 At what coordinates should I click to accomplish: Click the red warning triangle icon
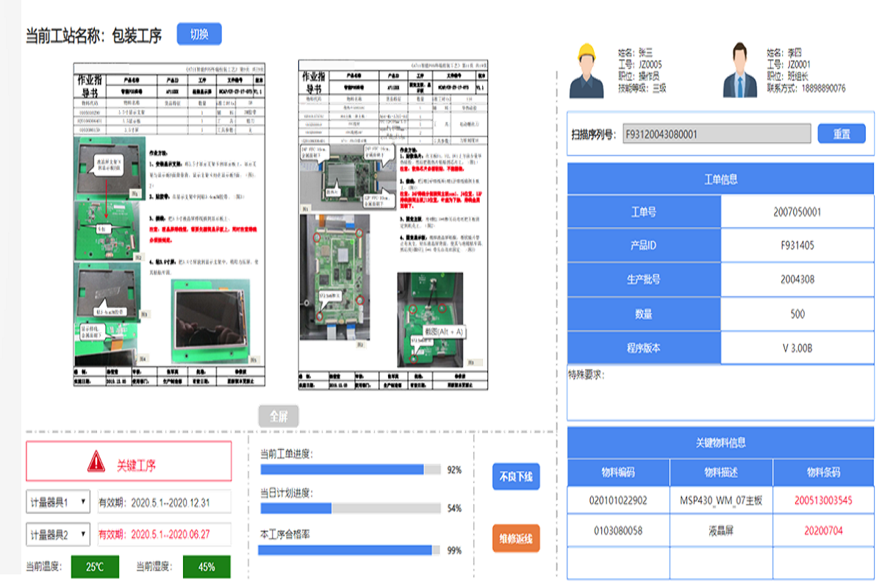96,462
